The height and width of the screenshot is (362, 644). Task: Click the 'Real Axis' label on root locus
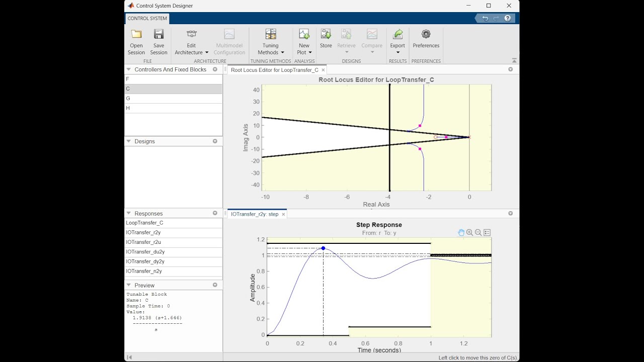click(x=376, y=205)
